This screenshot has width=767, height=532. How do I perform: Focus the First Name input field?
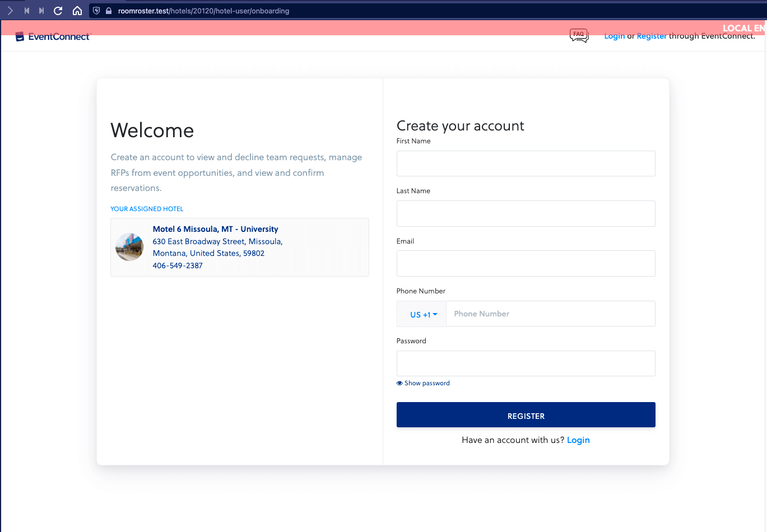[526, 164]
